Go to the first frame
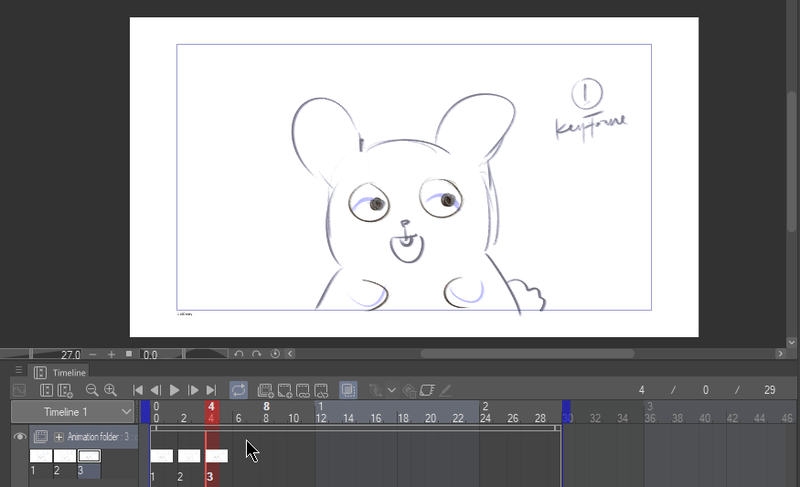This screenshot has width=800, height=487. 138,390
